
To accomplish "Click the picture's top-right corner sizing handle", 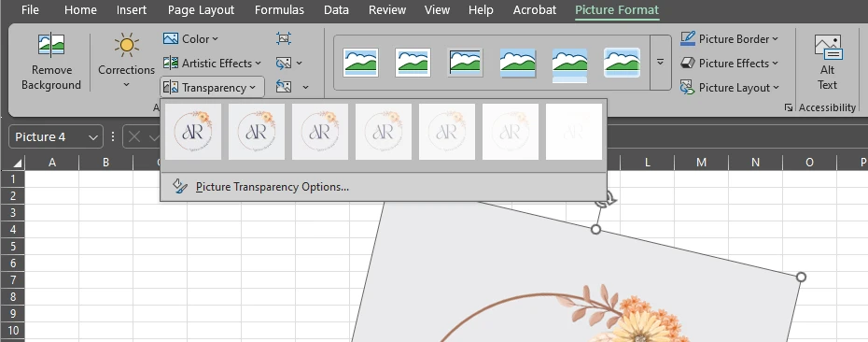I will coord(801,277).
